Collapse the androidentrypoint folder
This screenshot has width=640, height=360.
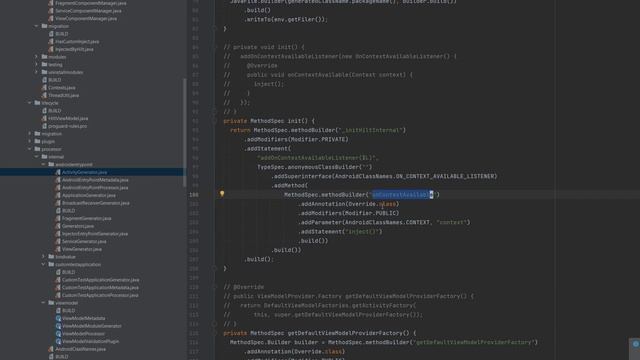click(x=44, y=164)
